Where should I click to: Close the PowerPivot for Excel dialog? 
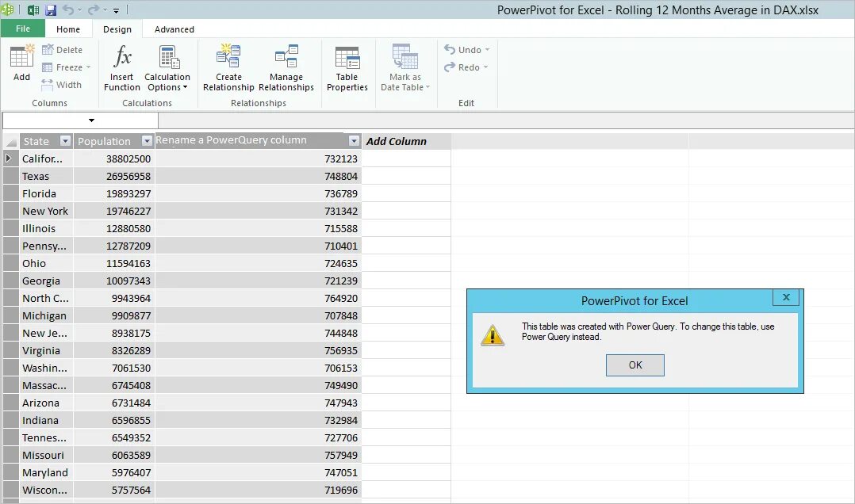click(786, 297)
